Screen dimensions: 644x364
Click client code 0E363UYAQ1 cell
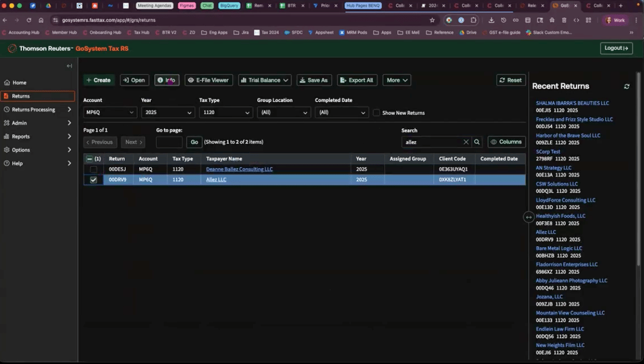click(453, 169)
